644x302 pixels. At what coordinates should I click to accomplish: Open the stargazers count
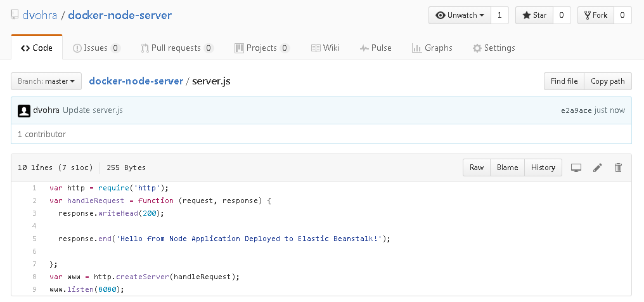point(562,15)
